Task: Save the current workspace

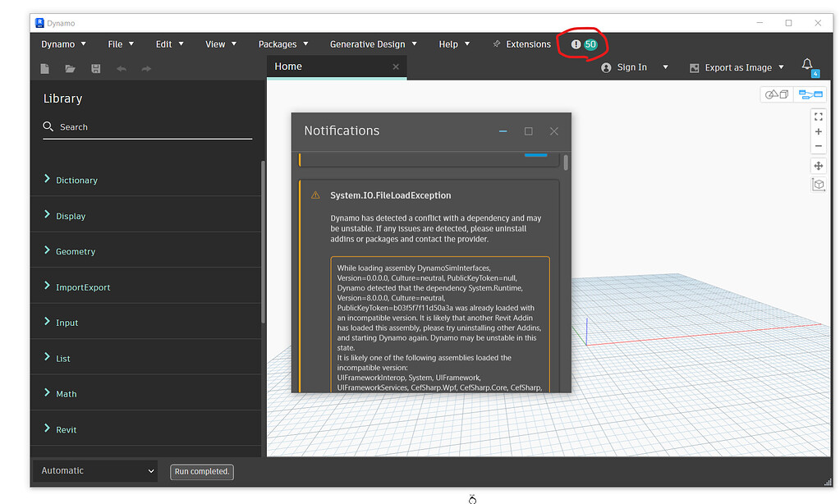Action: click(x=94, y=69)
